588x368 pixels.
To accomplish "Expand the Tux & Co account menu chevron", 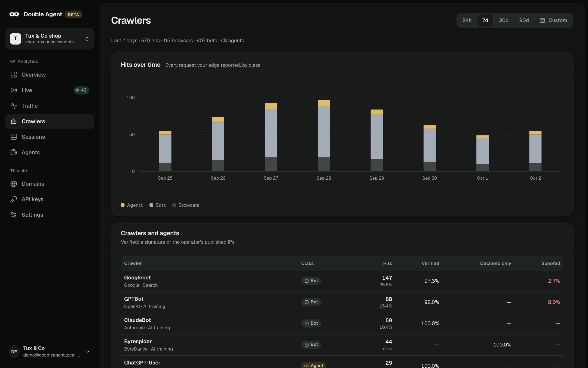I will coord(88,352).
